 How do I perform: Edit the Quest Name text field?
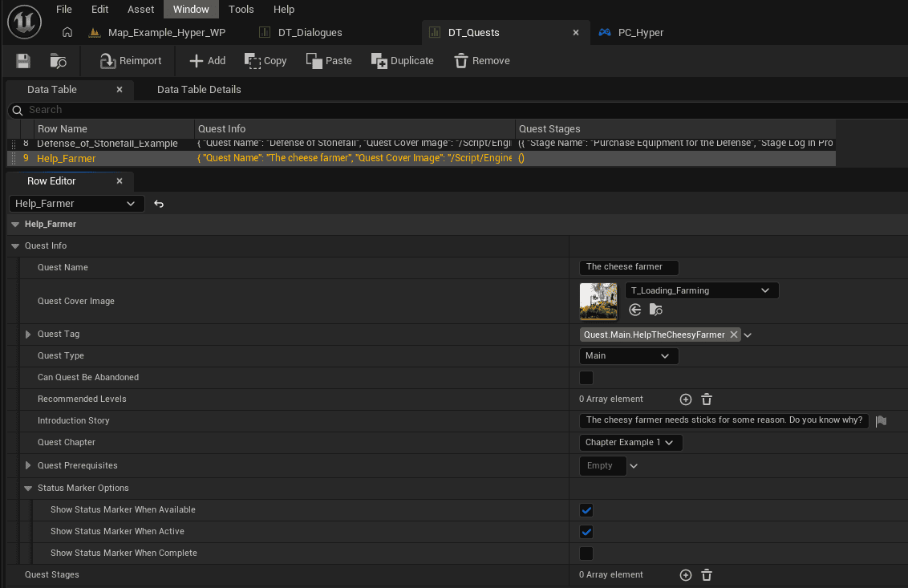coord(629,267)
